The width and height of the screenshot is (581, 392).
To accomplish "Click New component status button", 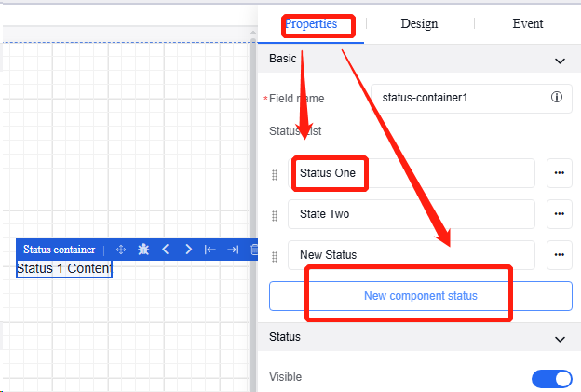I will [420, 296].
